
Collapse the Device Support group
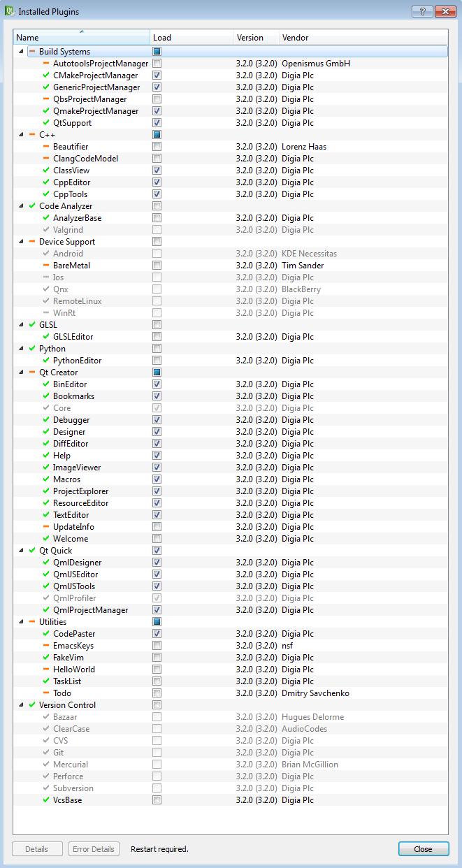click(21, 242)
